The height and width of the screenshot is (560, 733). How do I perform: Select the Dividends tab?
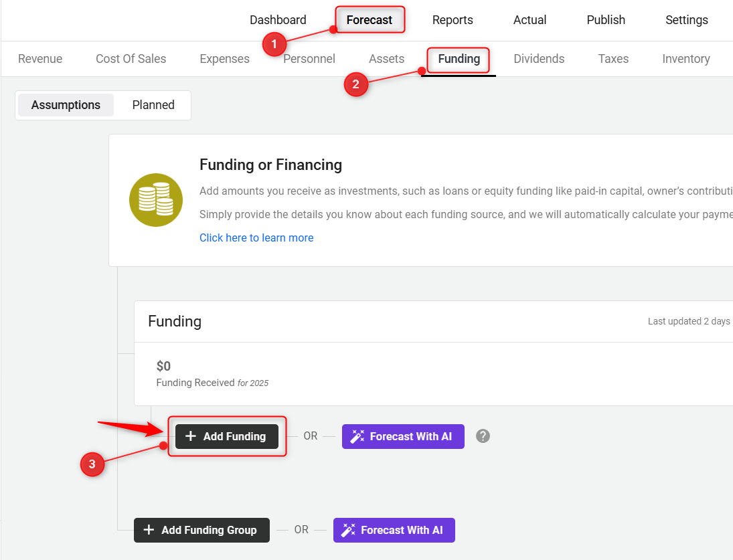pos(539,59)
